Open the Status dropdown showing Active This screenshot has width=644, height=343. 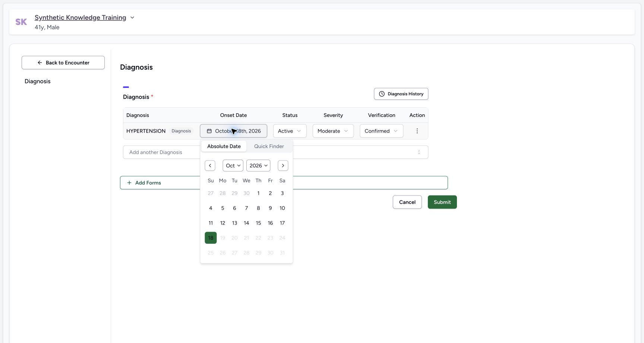pos(290,131)
